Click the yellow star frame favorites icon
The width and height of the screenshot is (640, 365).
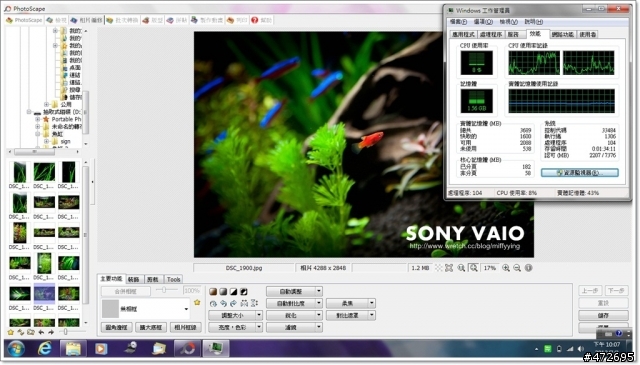[x=197, y=303]
